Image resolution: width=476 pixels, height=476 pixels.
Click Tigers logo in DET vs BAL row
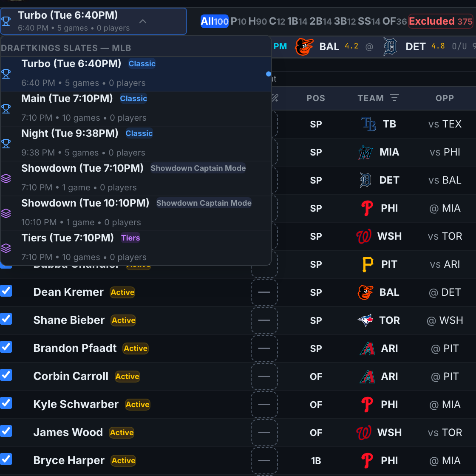(x=365, y=180)
